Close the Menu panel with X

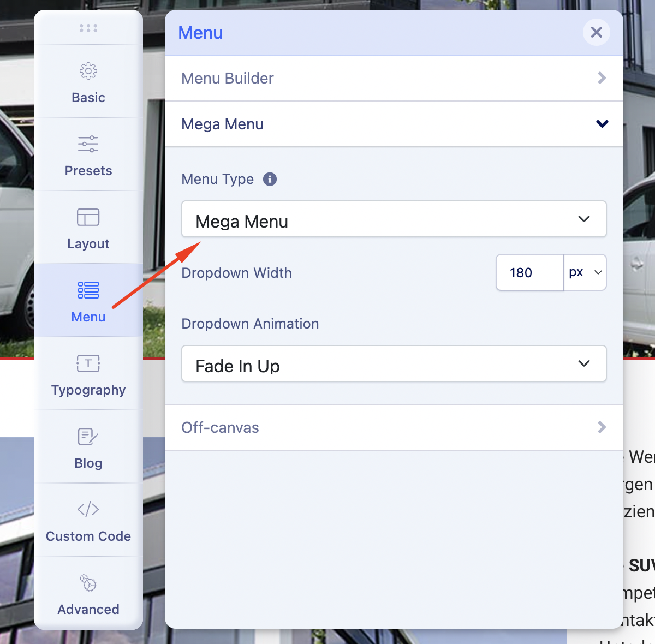(x=597, y=33)
